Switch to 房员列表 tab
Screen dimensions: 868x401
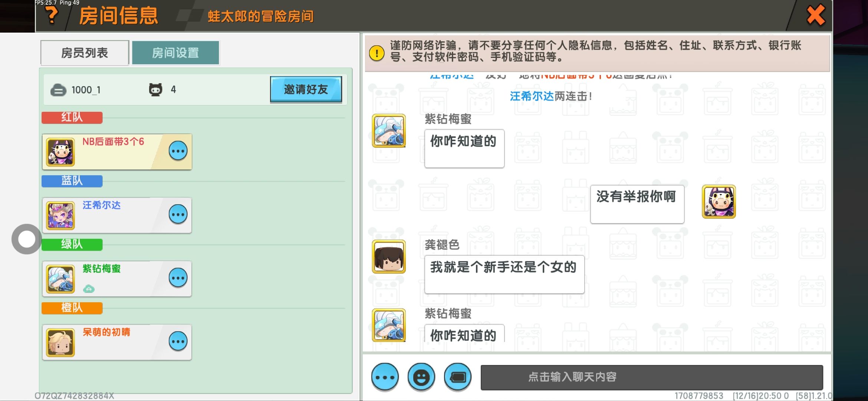(85, 53)
